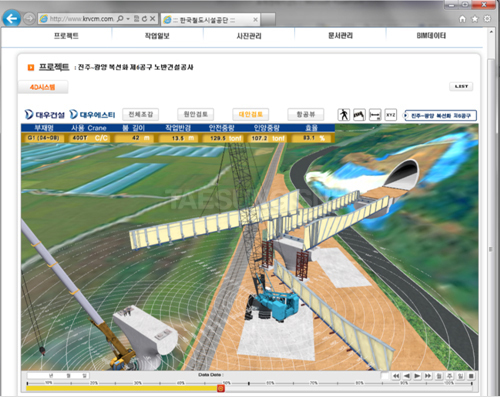Open the 사진관리 menu
The height and width of the screenshot is (397, 500).
(x=249, y=36)
